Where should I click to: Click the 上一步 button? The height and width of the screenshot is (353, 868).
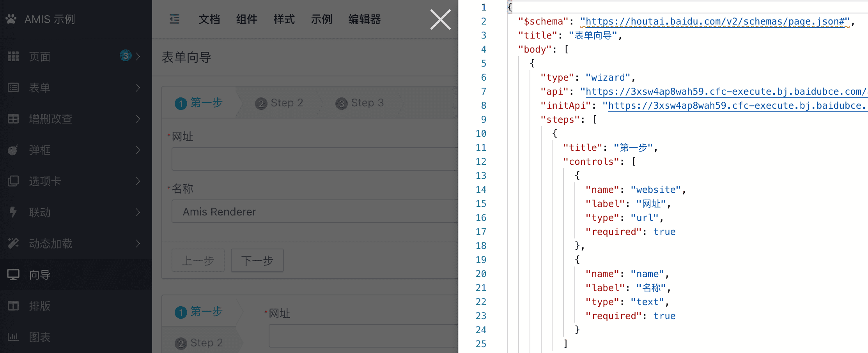(198, 260)
